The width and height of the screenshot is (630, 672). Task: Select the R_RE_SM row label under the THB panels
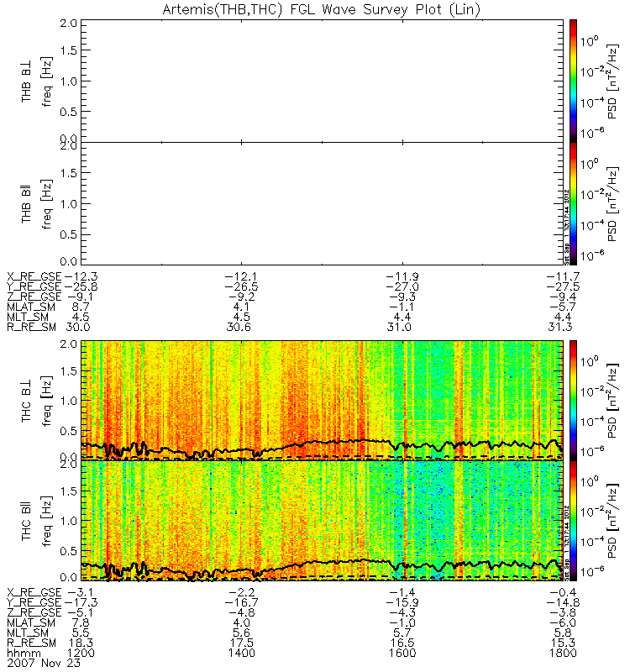click(x=31, y=328)
